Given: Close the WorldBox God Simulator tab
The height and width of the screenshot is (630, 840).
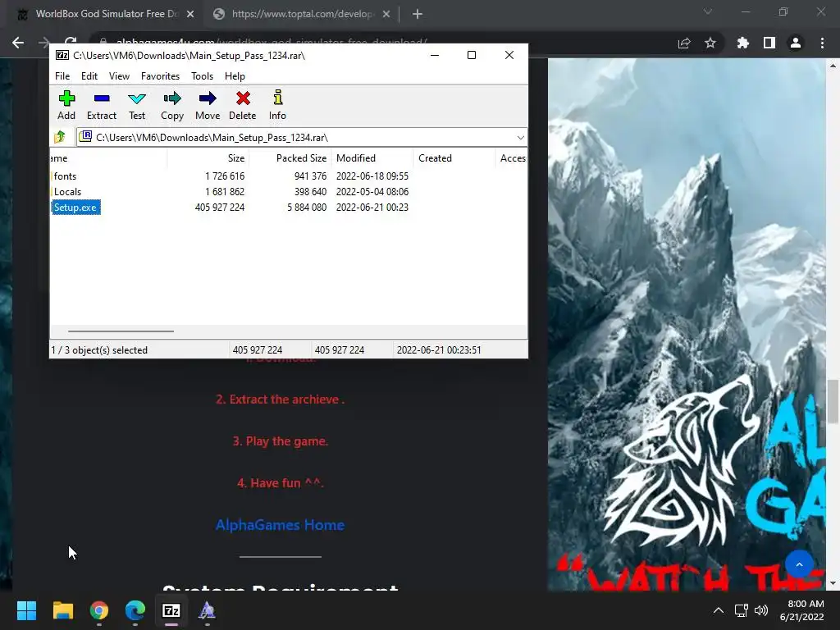Looking at the screenshot, I should click(x=190, y=15).
